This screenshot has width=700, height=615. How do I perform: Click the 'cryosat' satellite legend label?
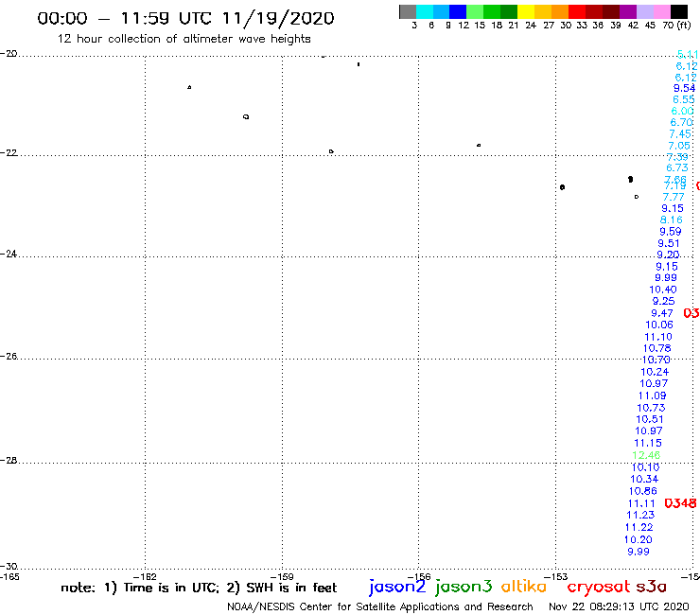pyautogui.click(x=599, y=587)
